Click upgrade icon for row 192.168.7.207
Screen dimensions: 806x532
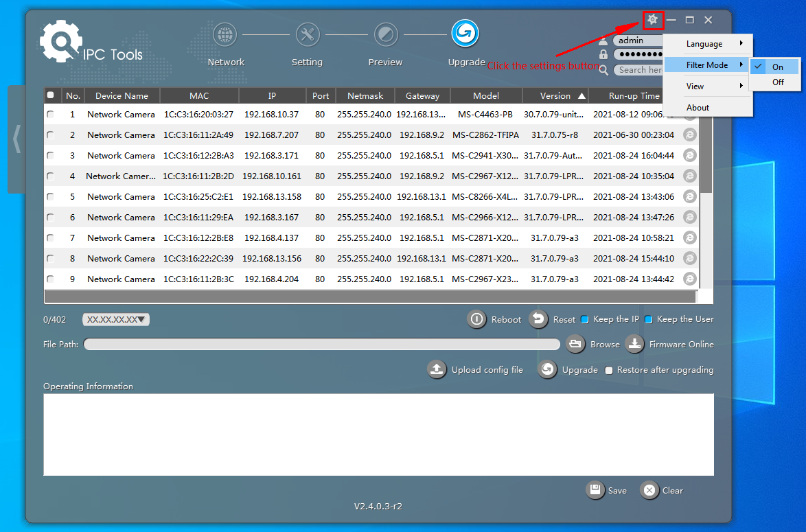pos(690,135)
